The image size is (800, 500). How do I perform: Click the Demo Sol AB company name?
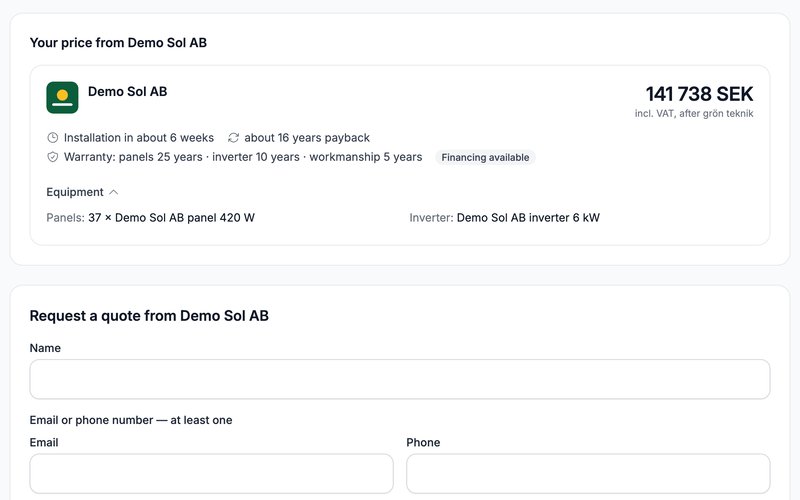(128, 91)
